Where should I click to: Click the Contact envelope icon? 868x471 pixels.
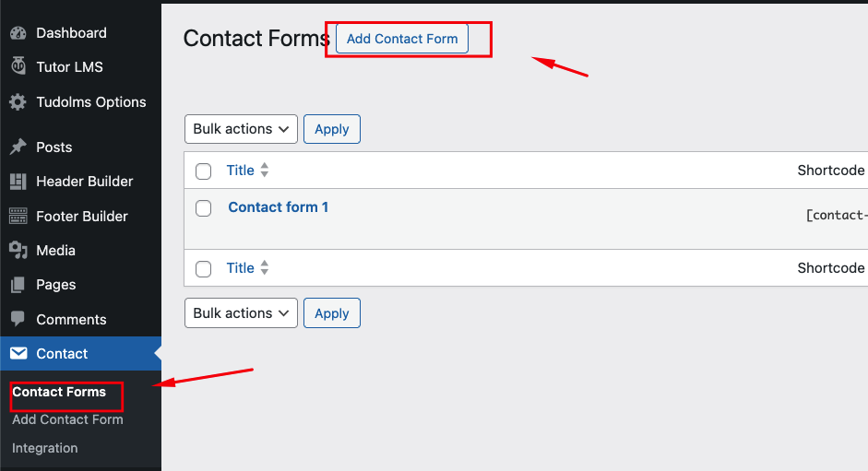point(18,354)
